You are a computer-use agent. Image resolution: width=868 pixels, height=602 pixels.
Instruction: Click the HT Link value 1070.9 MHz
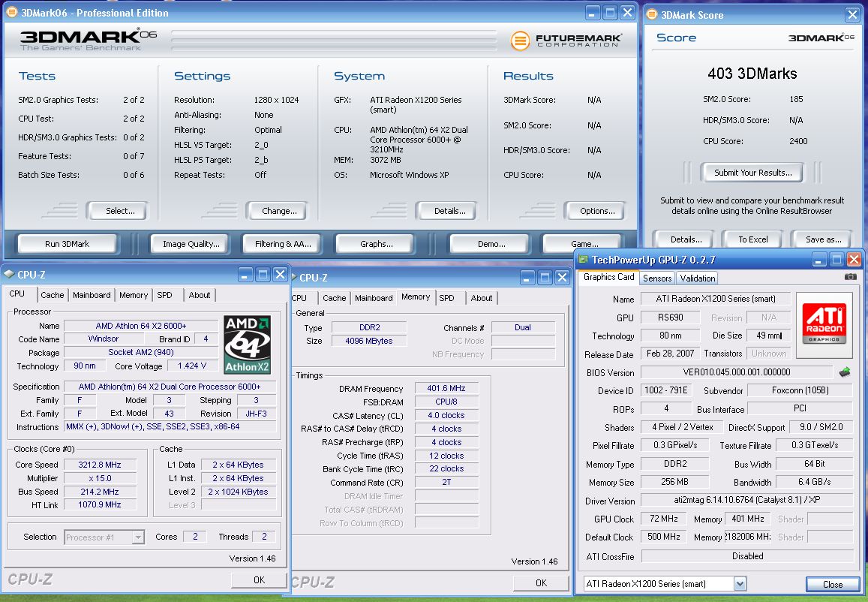100,504
